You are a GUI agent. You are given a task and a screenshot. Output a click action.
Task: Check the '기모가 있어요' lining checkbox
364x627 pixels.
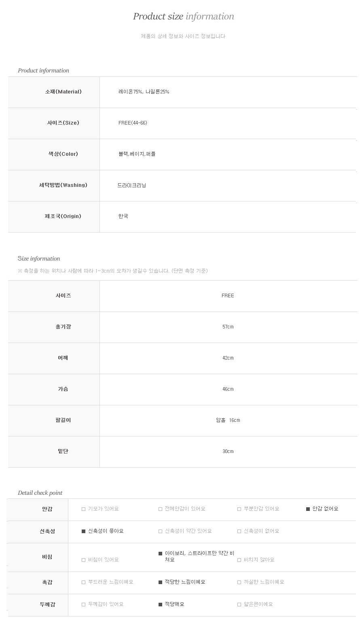84,509
